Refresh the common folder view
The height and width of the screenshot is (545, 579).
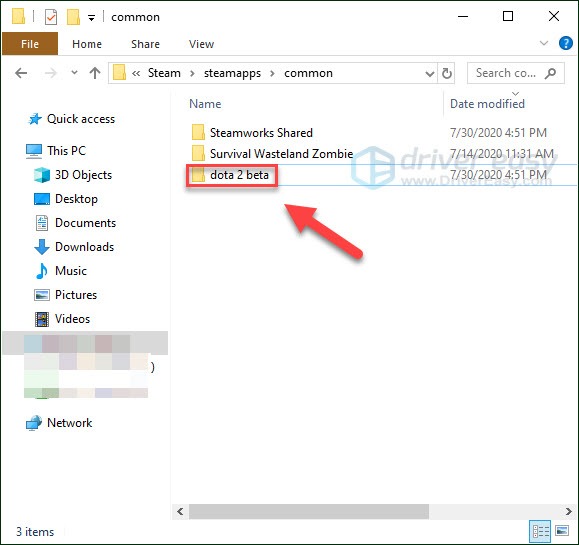(x=447, y=73)
